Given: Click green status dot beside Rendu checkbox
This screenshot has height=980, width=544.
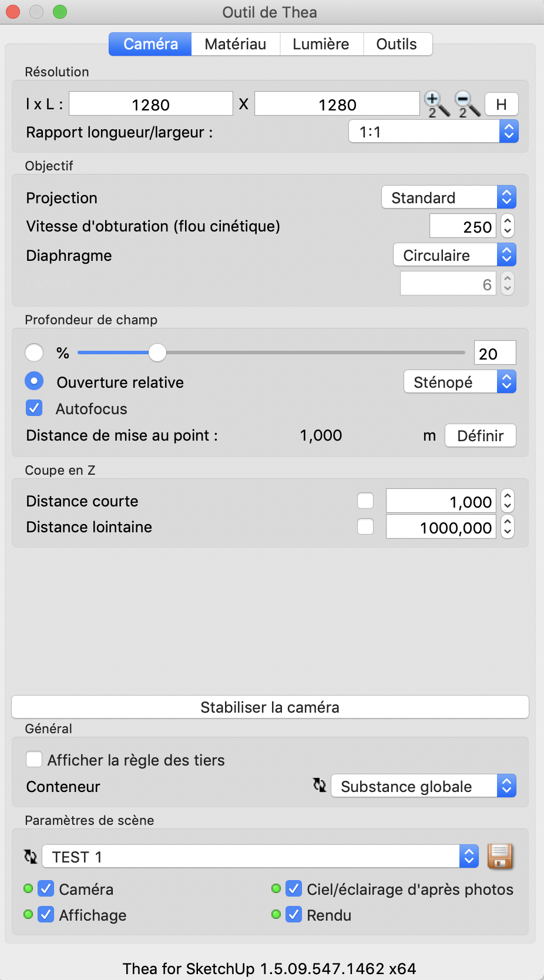Looking at the screenshot, I should coord(276,914).
